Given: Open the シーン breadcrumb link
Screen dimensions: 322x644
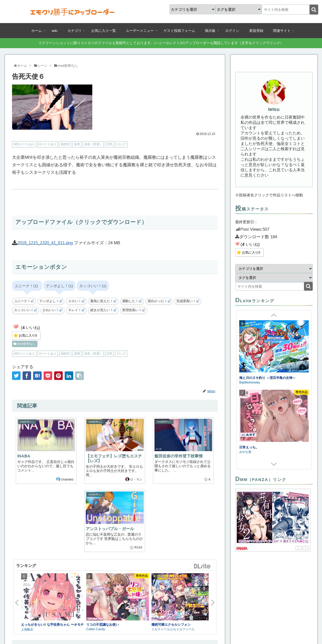Looking at the screenshot, I should coord(42,66).
